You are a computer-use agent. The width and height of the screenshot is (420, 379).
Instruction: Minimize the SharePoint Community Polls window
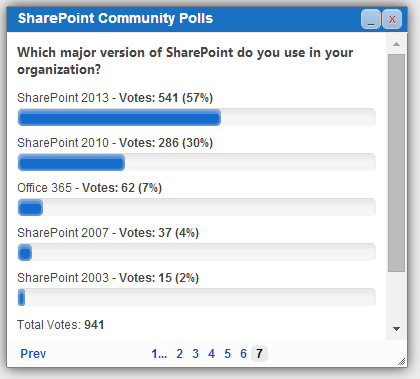point(371,19)
